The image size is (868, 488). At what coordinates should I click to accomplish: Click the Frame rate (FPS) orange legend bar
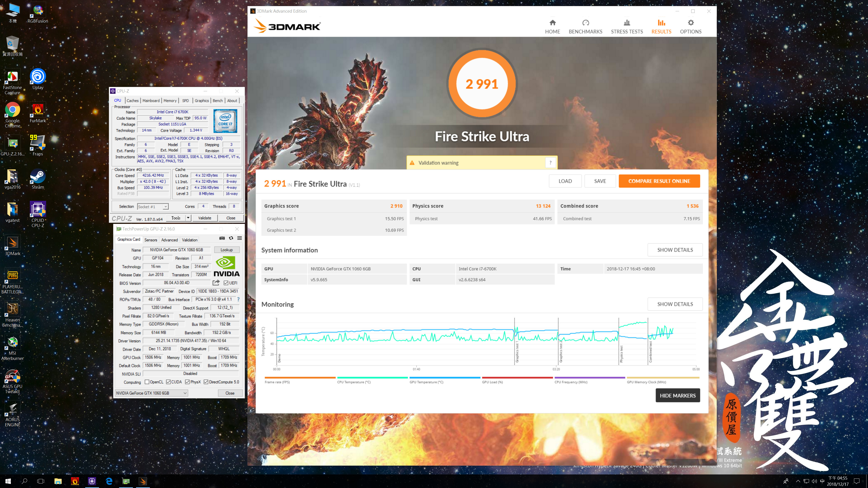click(300, 378)
